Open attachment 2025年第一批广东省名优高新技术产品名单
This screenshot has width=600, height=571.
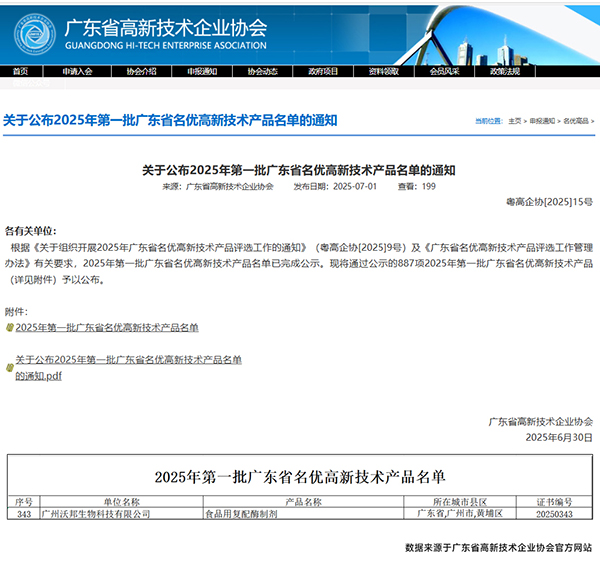(x=107, y=328)
